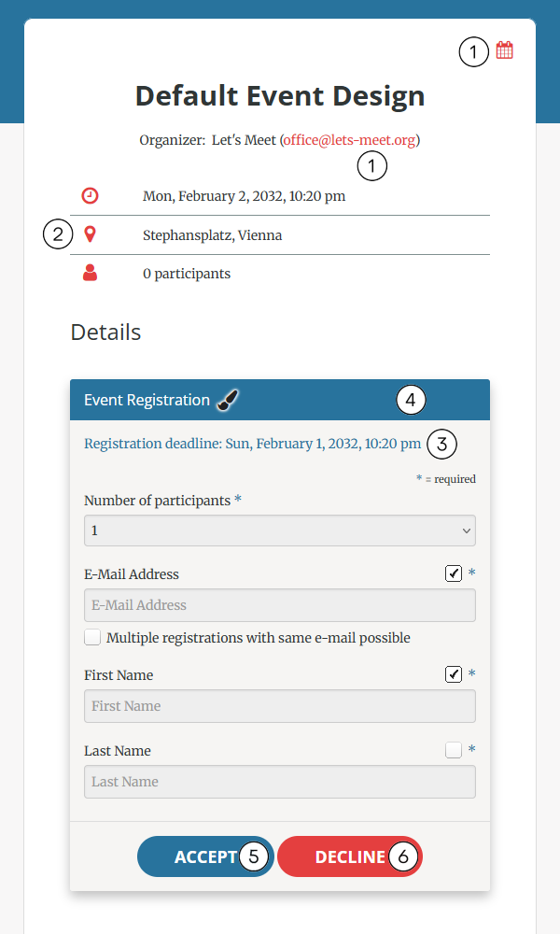This screenshot has width=560, height=934.
Task: Click the red DECLINE button
Action: [350, 856]
